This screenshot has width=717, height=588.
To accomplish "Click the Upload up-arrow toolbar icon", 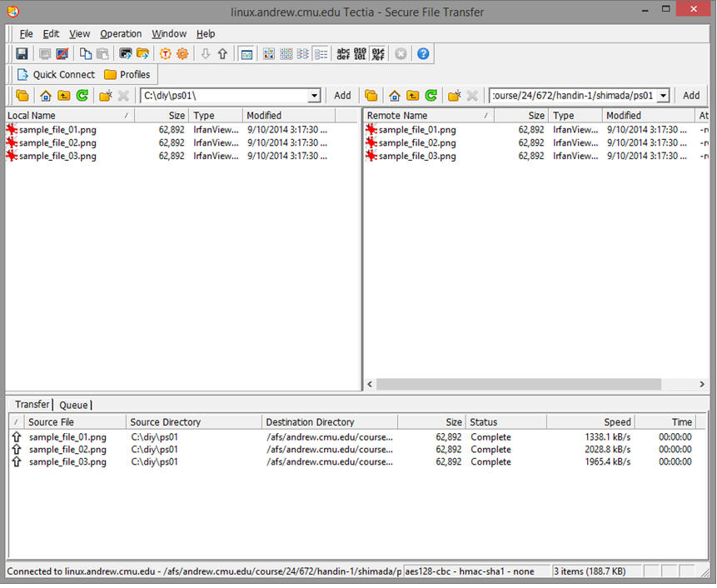I will (x=222, y=54).
